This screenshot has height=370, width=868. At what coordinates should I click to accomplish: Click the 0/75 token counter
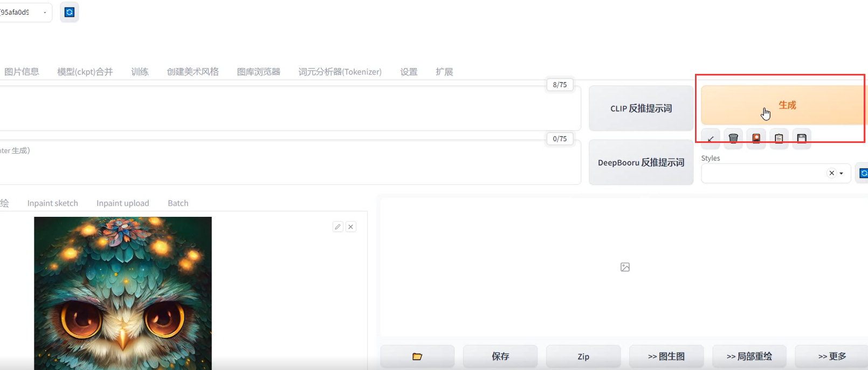click(560, 139)
